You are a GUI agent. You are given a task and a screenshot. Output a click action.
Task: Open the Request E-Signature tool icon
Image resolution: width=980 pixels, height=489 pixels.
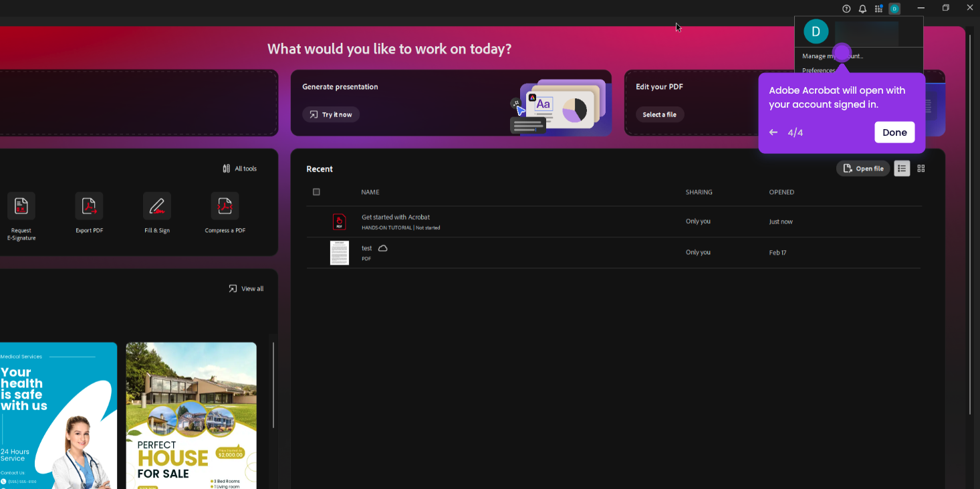pyautogui.click(x=21, y=206)
